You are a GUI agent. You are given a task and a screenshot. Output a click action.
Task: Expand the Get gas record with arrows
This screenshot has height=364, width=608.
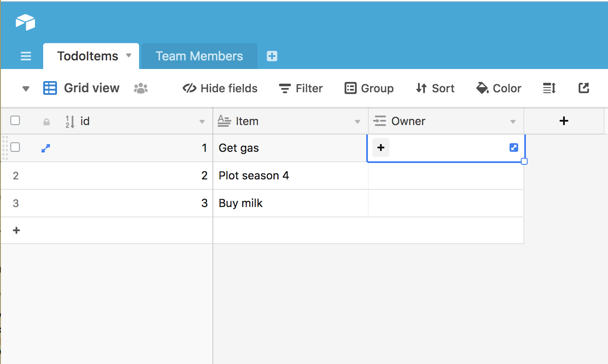point(46,148)
